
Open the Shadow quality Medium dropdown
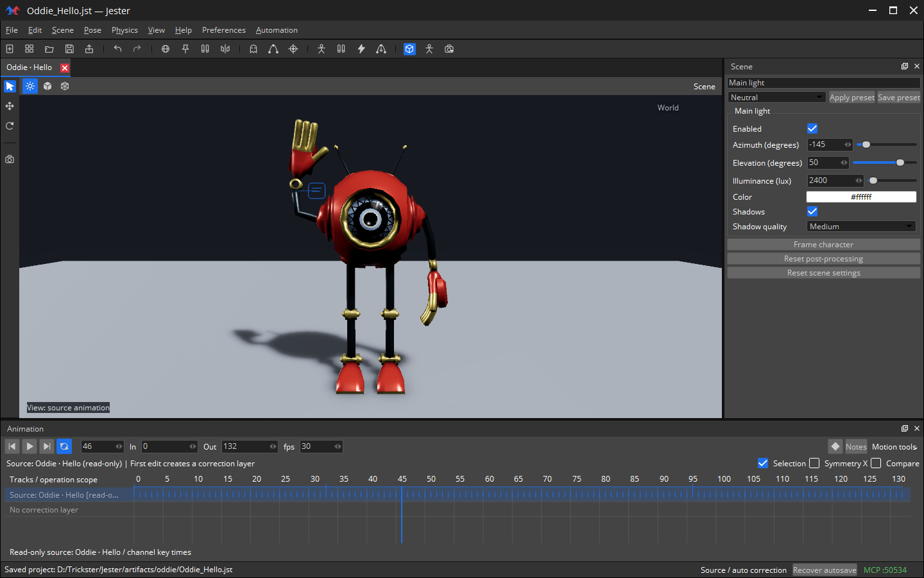coord(861,226)
